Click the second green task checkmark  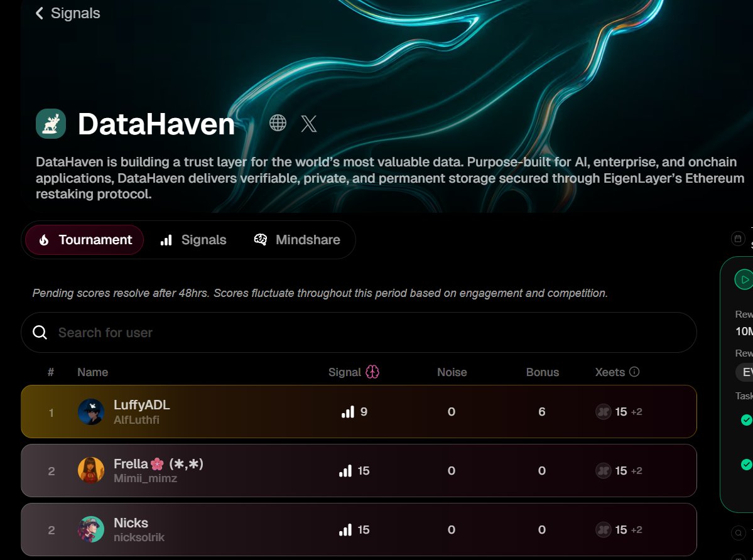click(x=746, y=465)
